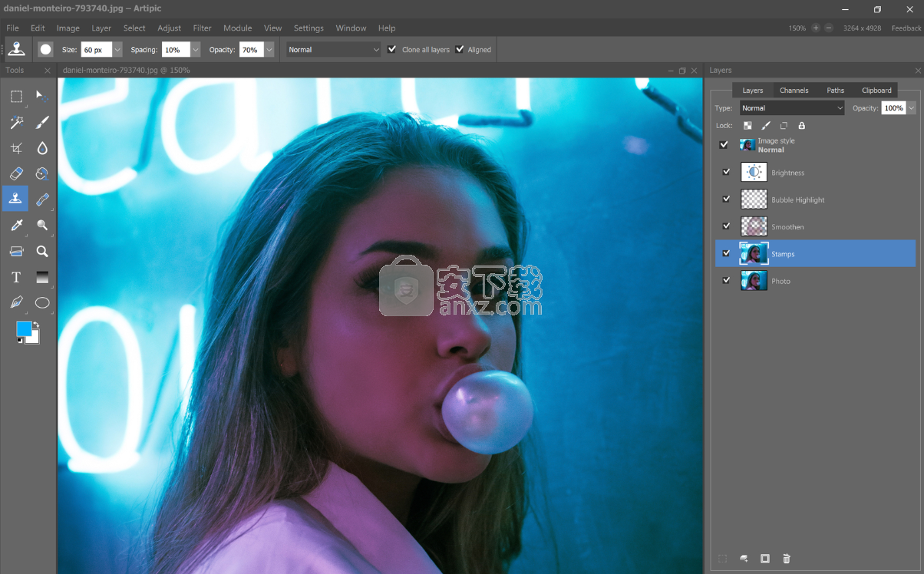
Task: Open the Adjust menu
Action: click(169, 28)
